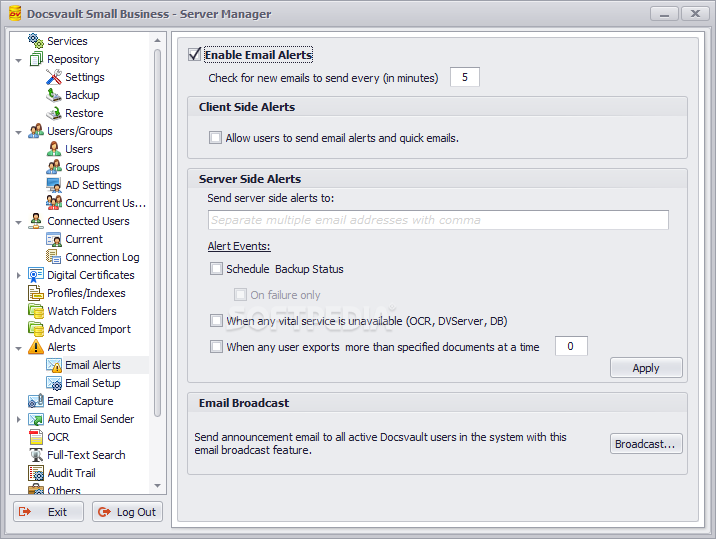Collapse the Repository tree node
Viewport: 716px width, 539px height.
pyautogui.click(x=19, y=60)
